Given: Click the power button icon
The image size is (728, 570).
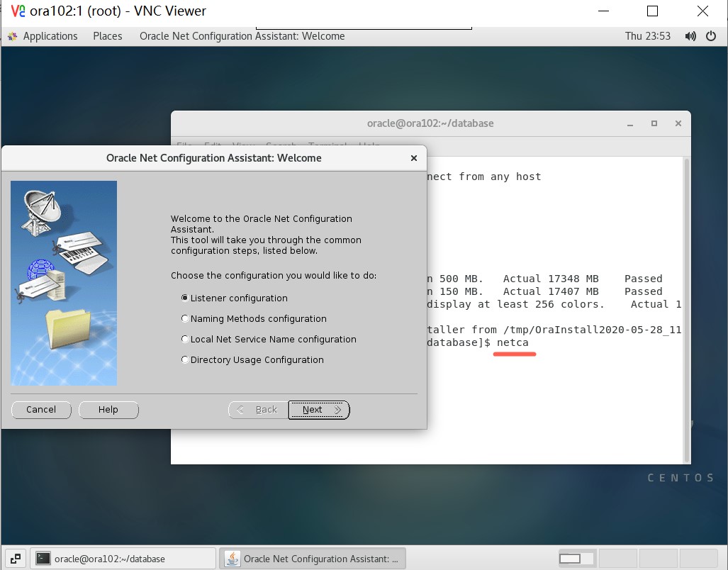Looking at the screenshot, I should tap(711, 36).
